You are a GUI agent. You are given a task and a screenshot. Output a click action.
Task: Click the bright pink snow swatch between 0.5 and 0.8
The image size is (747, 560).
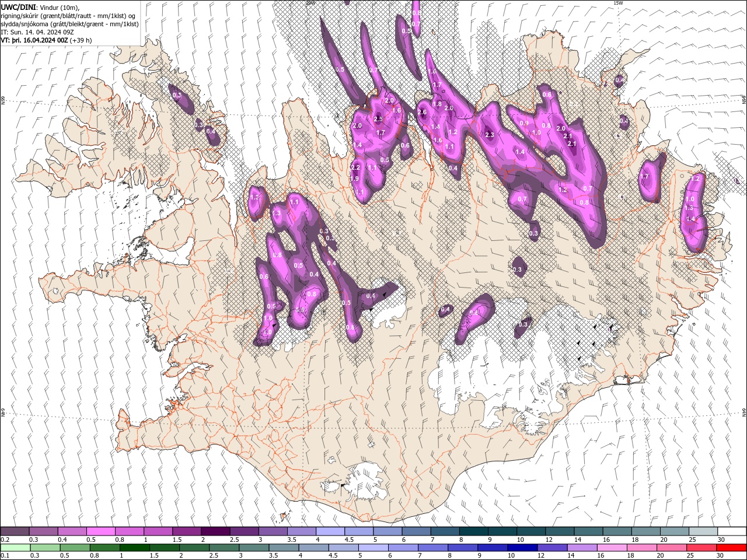tap(101, 531)
